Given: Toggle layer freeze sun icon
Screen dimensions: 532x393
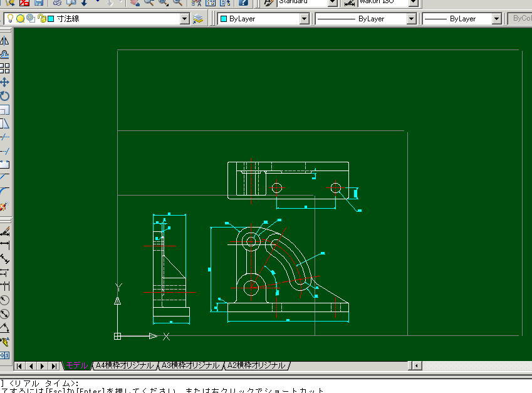Looking at the screenshot, I should (x=20, y=19).
